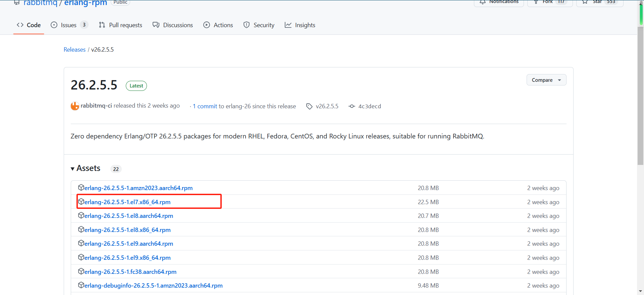Go to the Actions tab
Image resolution: width=644 pixels, height=295 pixels.
click(218, 25)
